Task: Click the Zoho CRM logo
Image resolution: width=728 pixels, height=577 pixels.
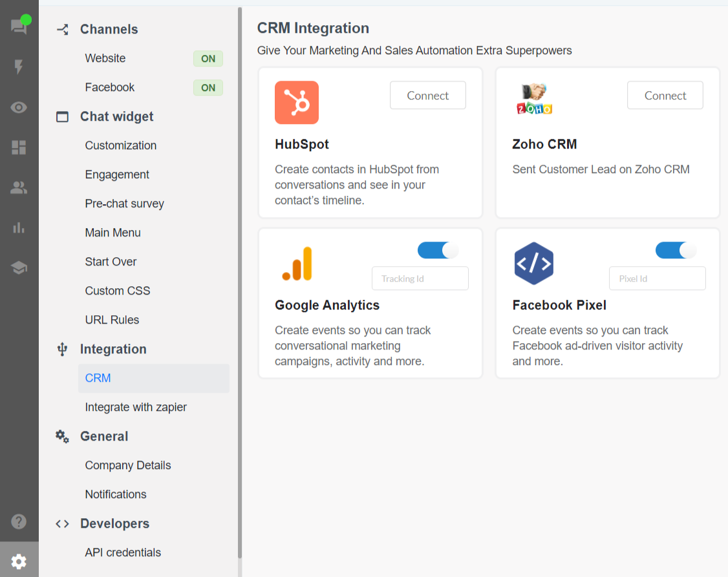Action: tap(535, 99)
